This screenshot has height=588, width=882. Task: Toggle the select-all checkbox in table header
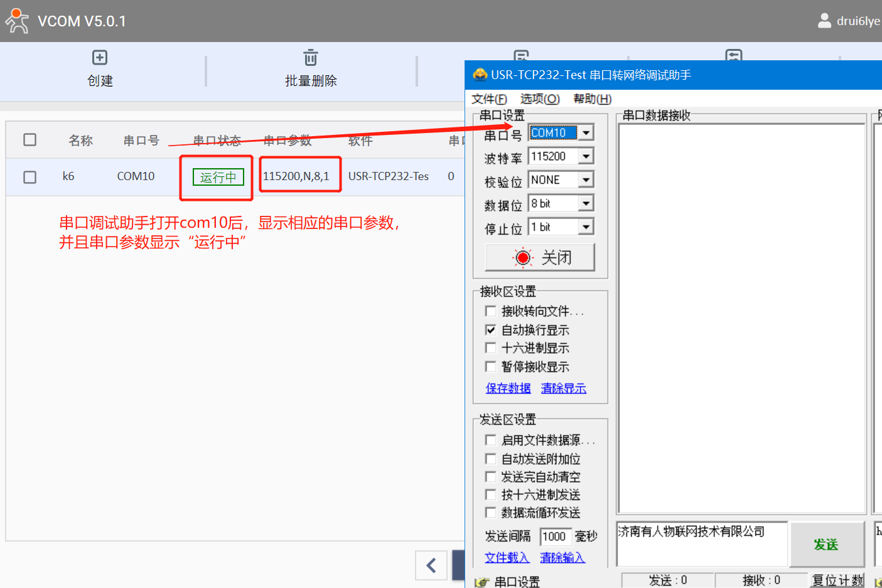click(x=30, y=139)
